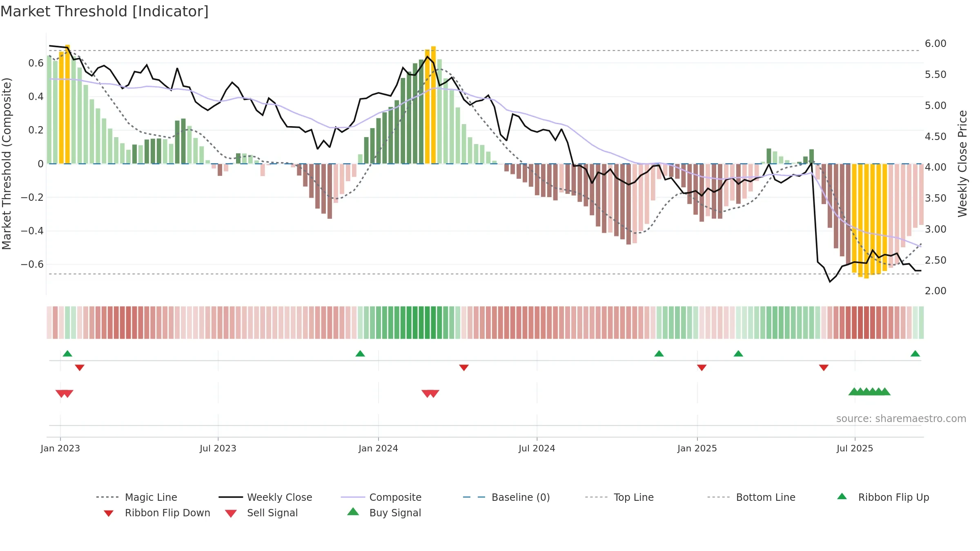Viewport: 980px width, 551px height.
Task: Click the 4.50 price tick on the right axis
Action: (x=935, y=137)
